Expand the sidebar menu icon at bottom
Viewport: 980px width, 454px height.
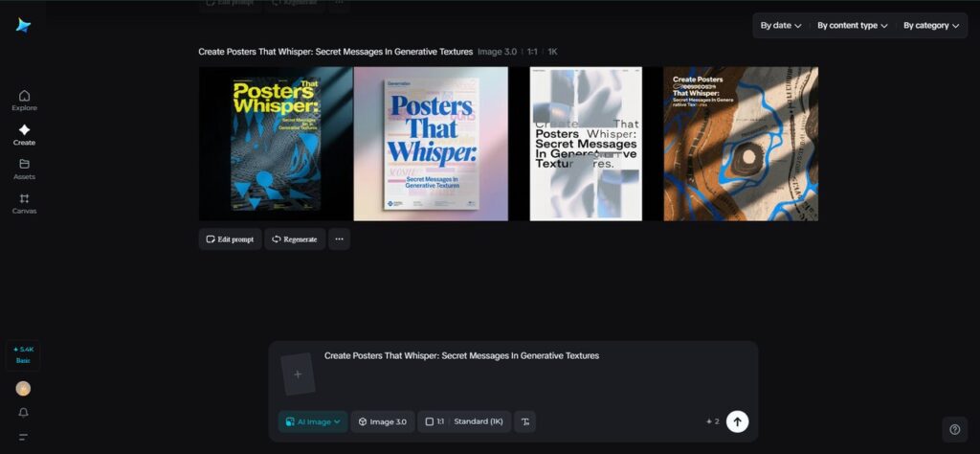24,437
